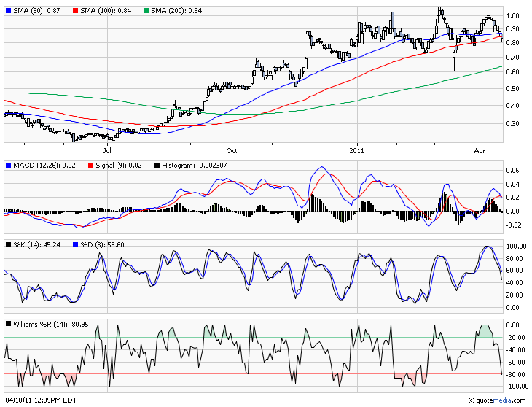Click the -60.00 Williams %R axis label
Image resolution: width=532 pixels, height=407 pixels.
[x=515, y=363]
